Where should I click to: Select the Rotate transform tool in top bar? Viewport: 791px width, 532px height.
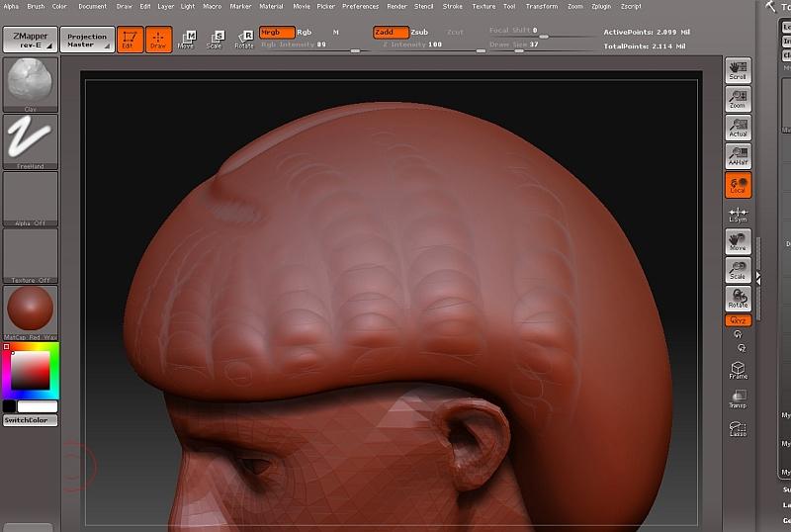(244, 40)
